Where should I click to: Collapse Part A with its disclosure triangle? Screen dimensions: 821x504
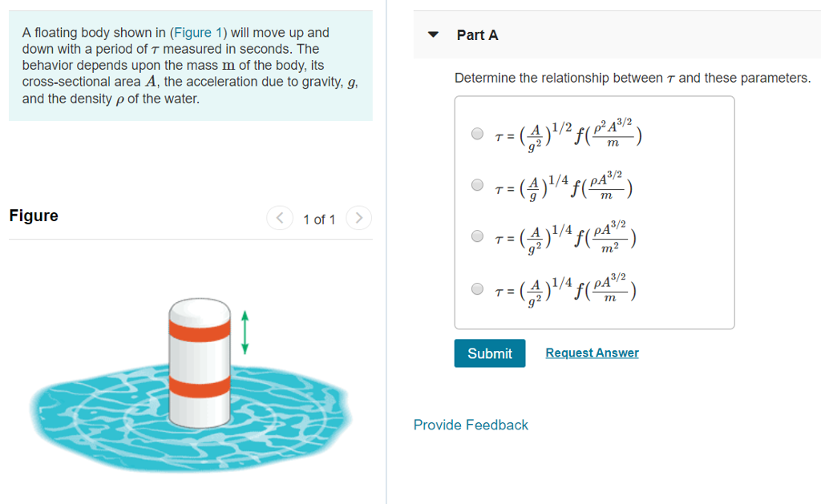tap(432, 34)
